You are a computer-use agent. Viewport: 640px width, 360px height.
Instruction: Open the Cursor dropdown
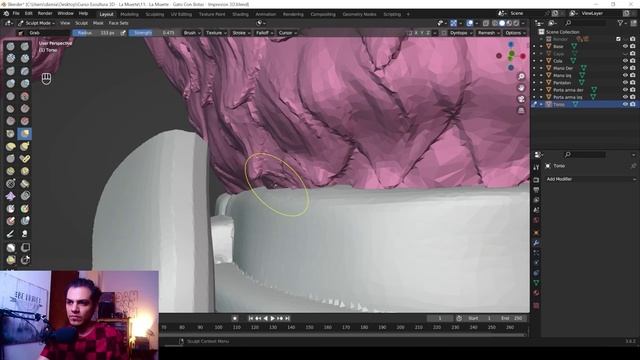(x=287, y=33)
